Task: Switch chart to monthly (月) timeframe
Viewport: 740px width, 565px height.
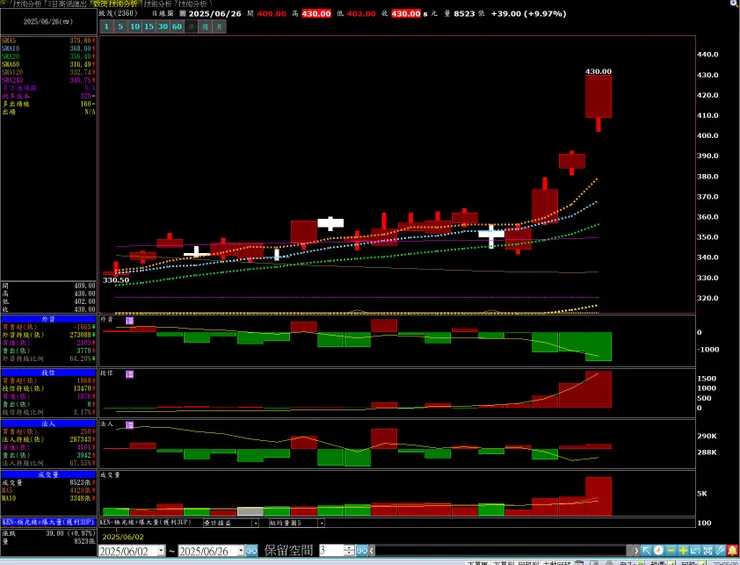Action: 219,26
